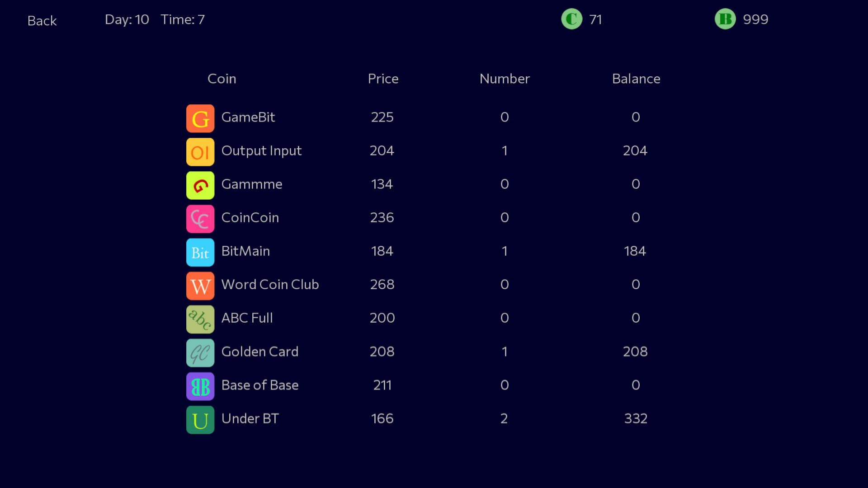The height and width of the screenshot is (488, 868).
Task: Click the Balance column header
Action: 636,79
